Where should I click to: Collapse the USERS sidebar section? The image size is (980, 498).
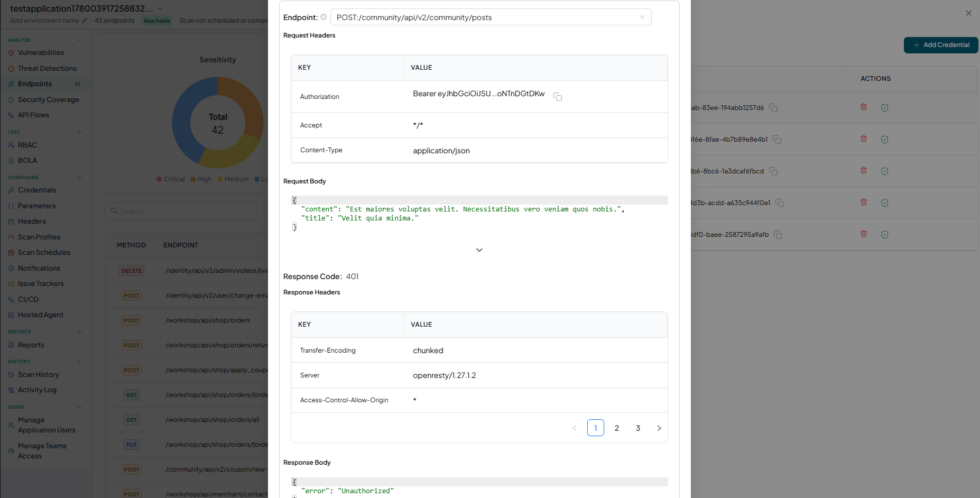click(x=79, y=407)
